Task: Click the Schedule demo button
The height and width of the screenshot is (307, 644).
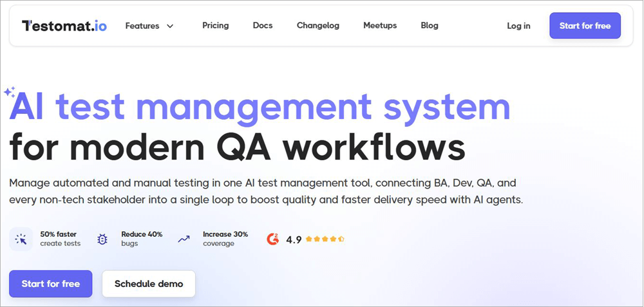Action: pyautogui.click(x=149, y=284)
